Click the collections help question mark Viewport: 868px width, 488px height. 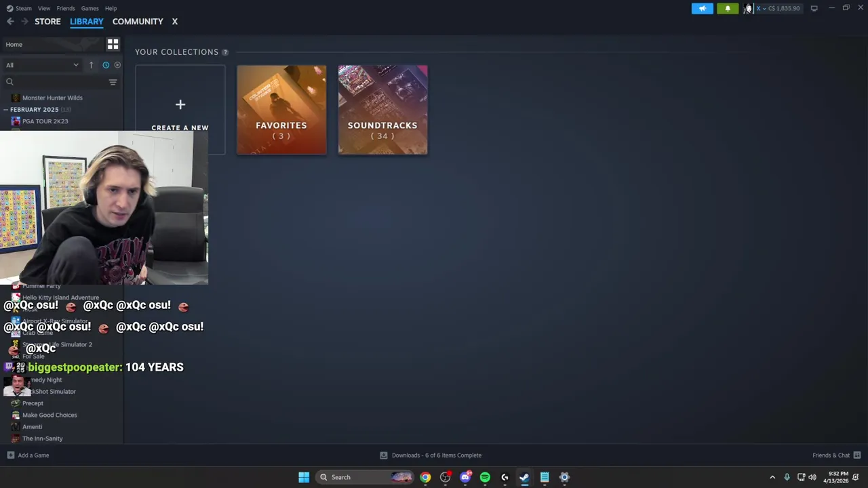pyautogui.click(x=225, y=52)
